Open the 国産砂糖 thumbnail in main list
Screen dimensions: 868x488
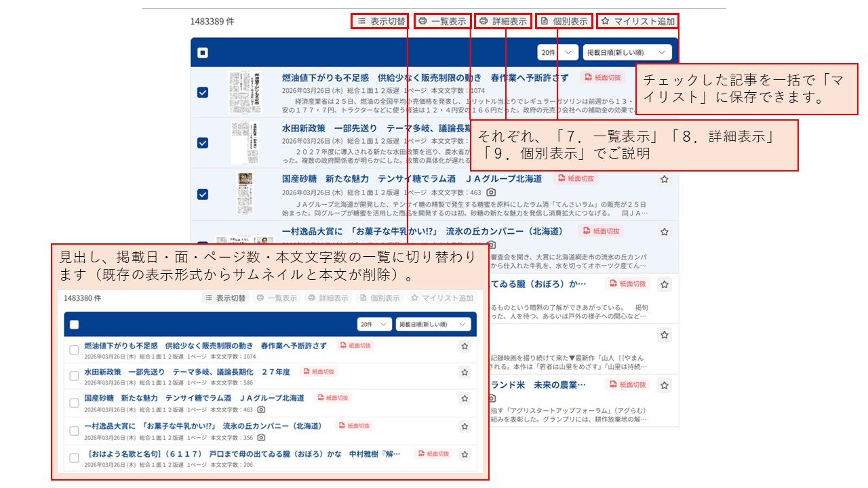click(x=244, y=194)
